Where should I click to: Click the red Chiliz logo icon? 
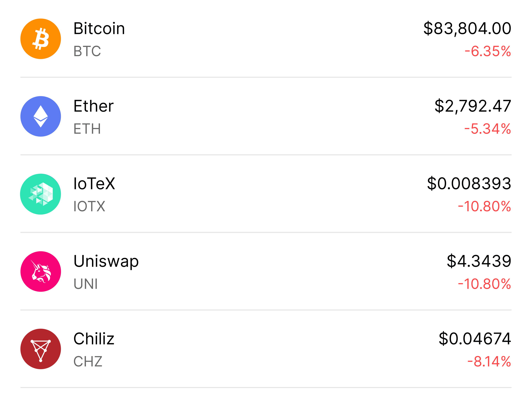click(x=41, y=349)
